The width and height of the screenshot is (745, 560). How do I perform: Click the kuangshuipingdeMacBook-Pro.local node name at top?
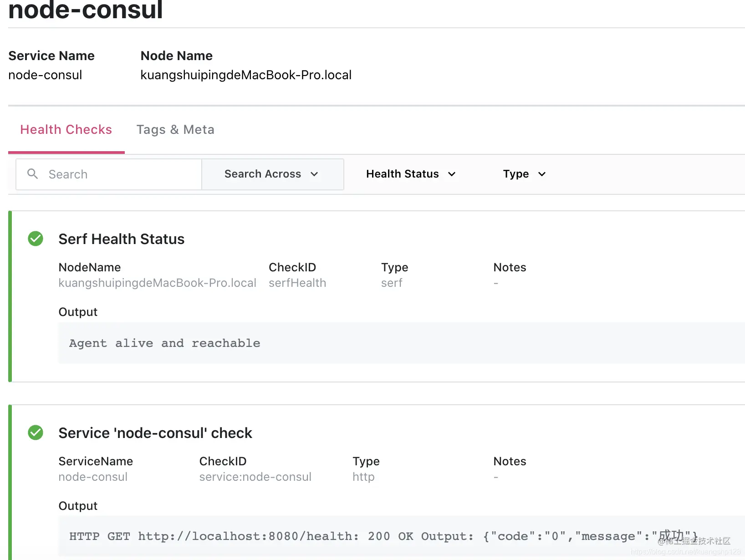pos(246,75)
